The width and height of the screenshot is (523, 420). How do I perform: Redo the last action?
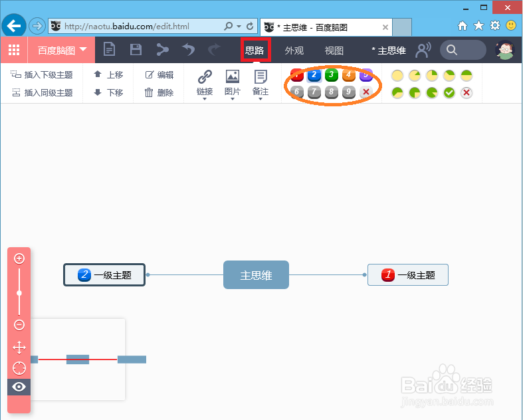click(x=214, y=50)
